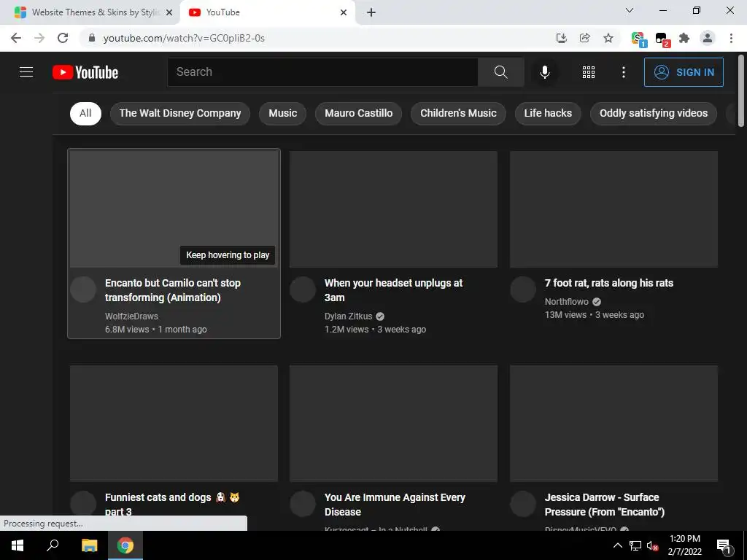
Task: Open File Explorer from taskbar
Action: [x=89, y=545]
